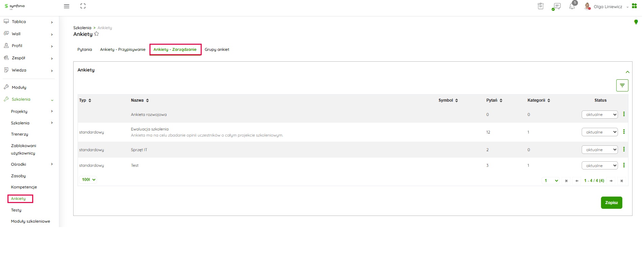
Task: Click the hamburger menu icon
Action: [x=66, y=6]
